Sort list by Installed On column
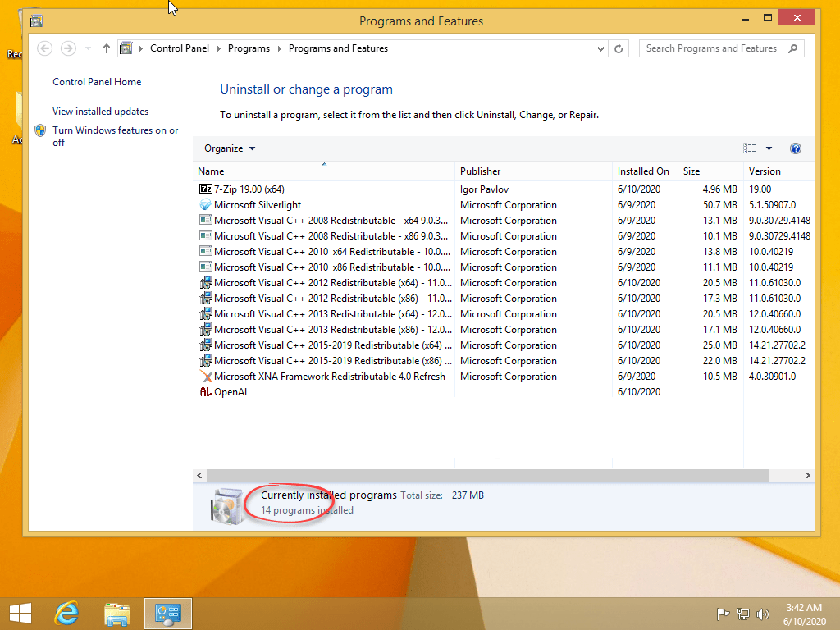This screenshot has width=840, height=630. (x=645, y=171)
